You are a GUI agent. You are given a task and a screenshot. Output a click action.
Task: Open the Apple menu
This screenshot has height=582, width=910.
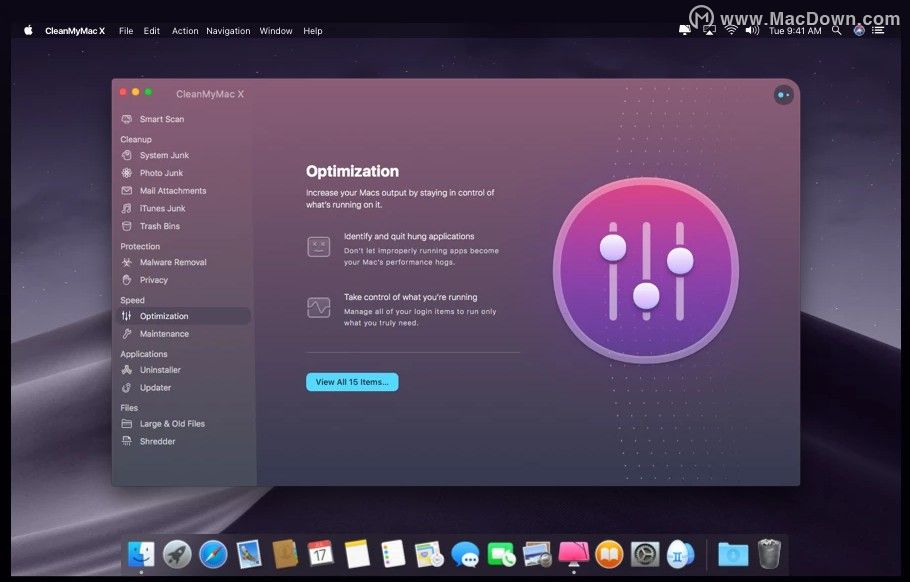coord(28,31)
